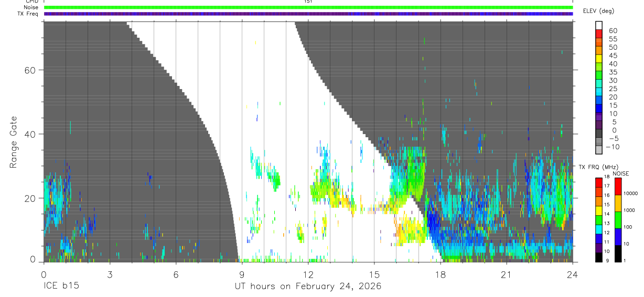The width and height of the screenshot is (644, 297).
Task: Click the '100' label on the NOISE scale
Action: tap(627, 227)
